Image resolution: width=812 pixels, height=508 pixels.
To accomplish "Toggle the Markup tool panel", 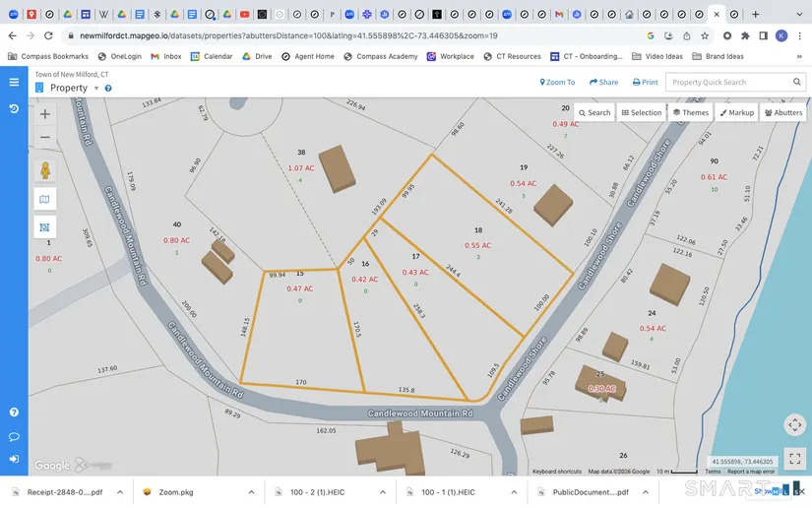I will tap(736, 112).
